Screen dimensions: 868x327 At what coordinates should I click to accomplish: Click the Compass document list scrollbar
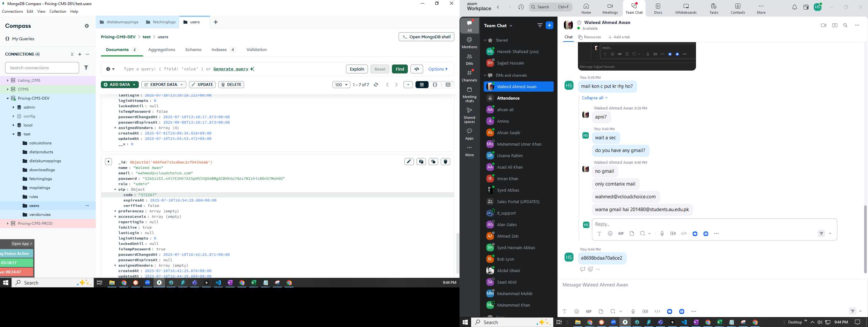457,253
